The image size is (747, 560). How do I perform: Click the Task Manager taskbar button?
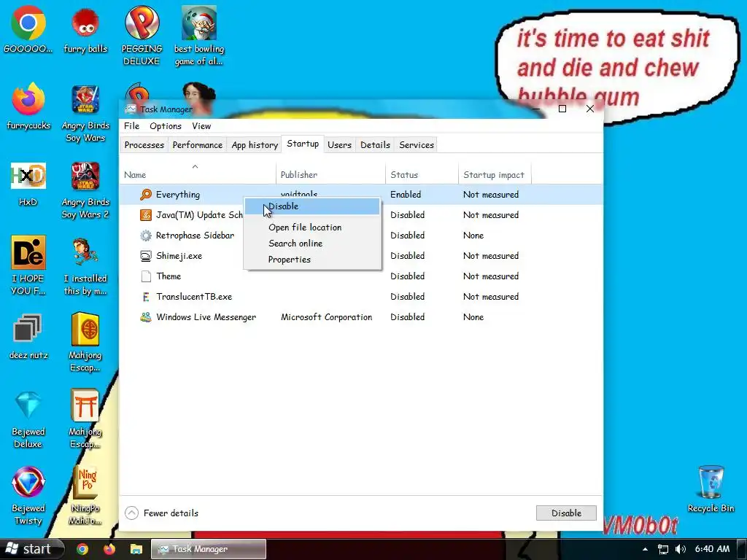click(209, 549)
